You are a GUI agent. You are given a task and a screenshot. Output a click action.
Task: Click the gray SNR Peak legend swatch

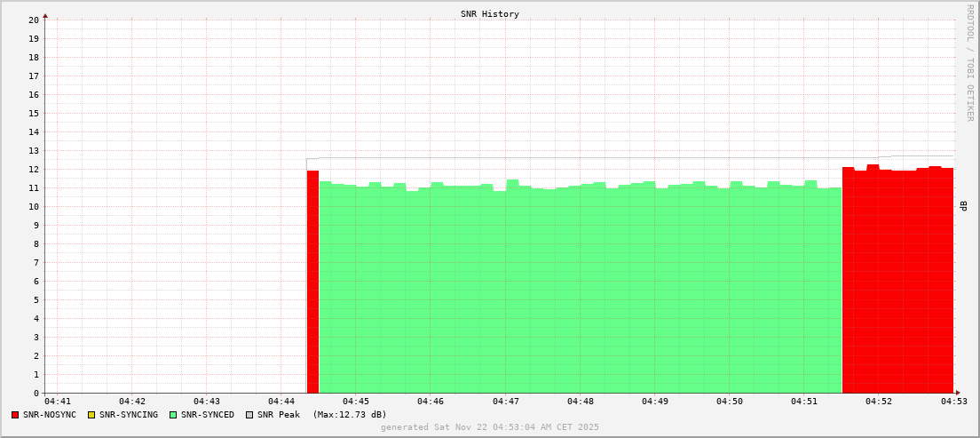pyautogui.click(x=249, y=415)
